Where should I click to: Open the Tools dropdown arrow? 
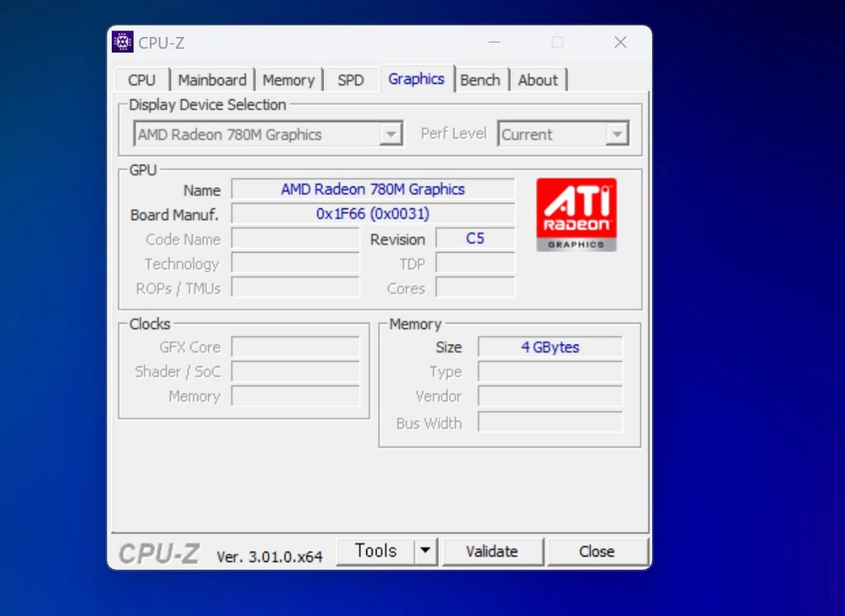coord(425,551)
